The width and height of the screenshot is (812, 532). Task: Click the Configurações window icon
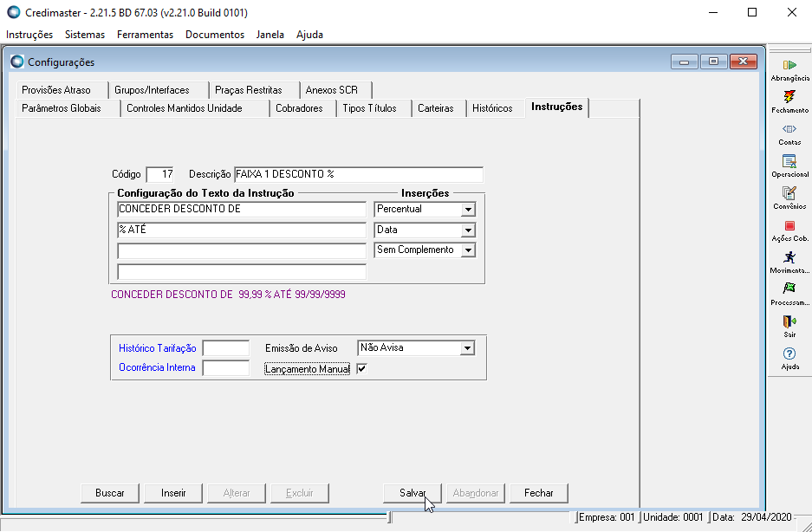17,62
